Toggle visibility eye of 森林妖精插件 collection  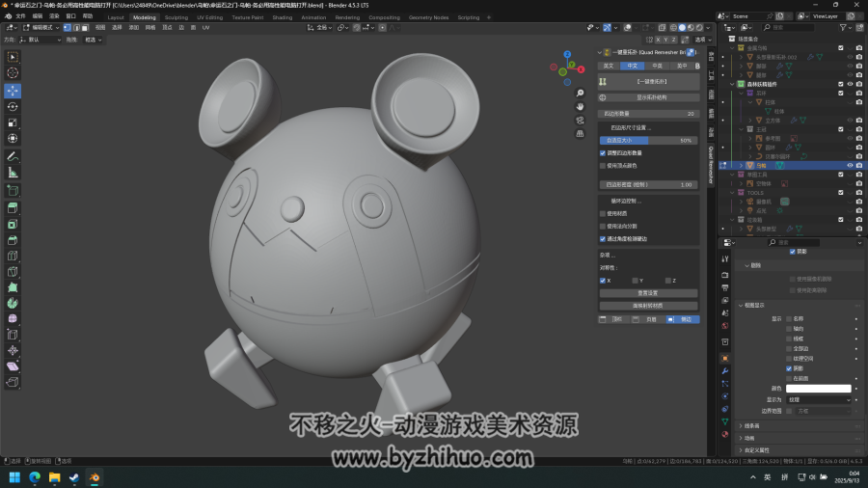(851, 84)
